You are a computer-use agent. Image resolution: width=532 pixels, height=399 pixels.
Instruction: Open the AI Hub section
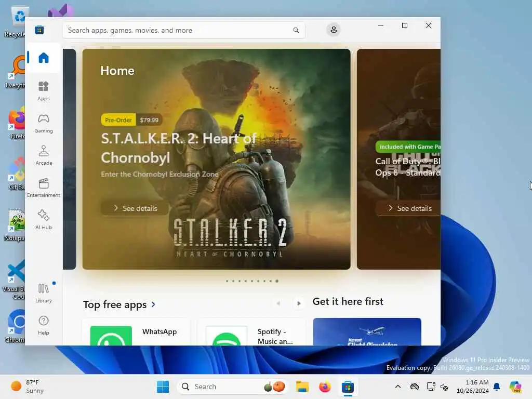coord(44,220)
